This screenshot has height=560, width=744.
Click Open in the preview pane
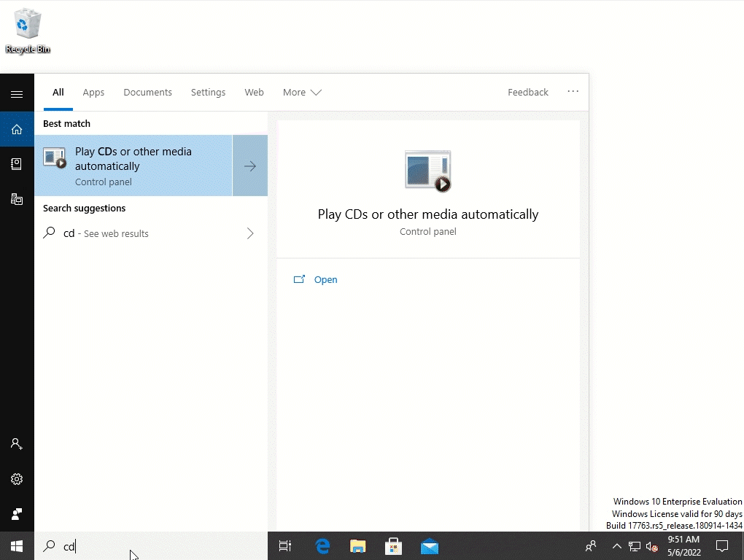pos(325,280)
